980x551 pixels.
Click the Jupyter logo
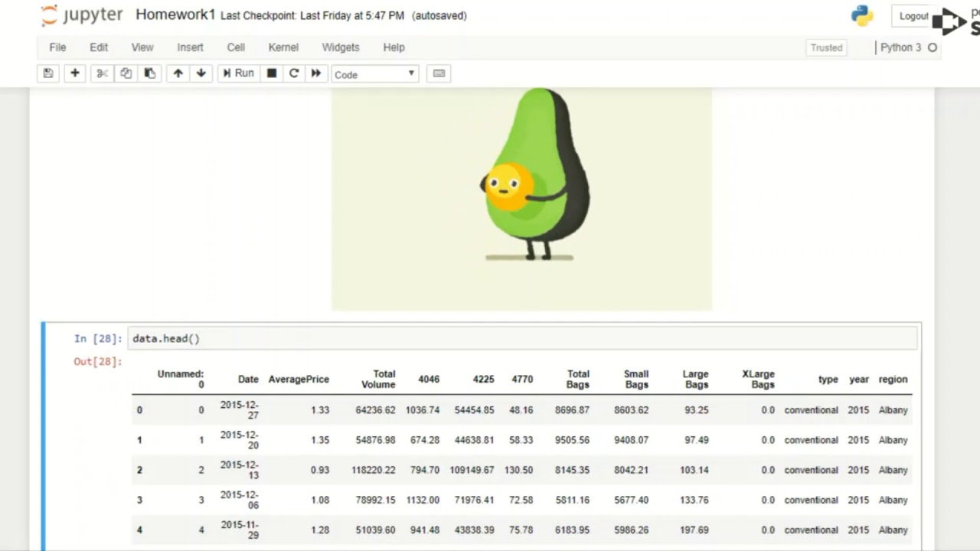click(82, 15)
